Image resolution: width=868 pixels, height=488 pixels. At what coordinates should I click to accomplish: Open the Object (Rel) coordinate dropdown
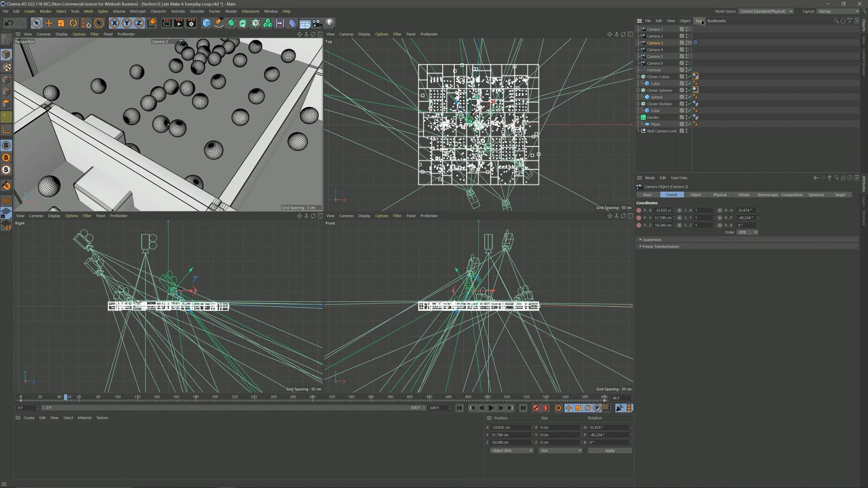point(511,450)
